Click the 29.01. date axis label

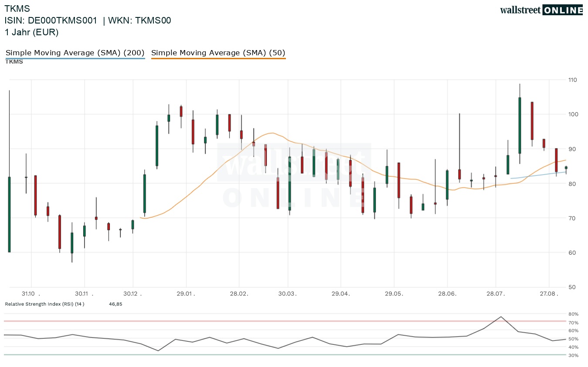pos(186,294)
